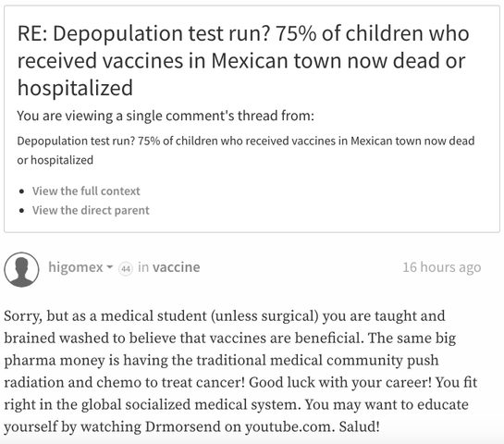Click the "or hospitalized" line in thread box
504x444 pixels.
55,160
